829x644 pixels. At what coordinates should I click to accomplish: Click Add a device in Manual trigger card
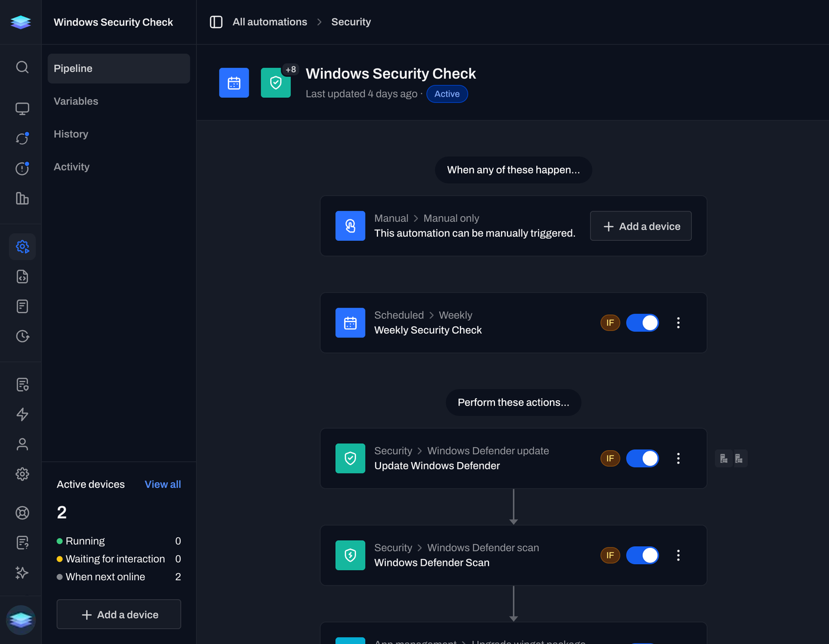641,226
